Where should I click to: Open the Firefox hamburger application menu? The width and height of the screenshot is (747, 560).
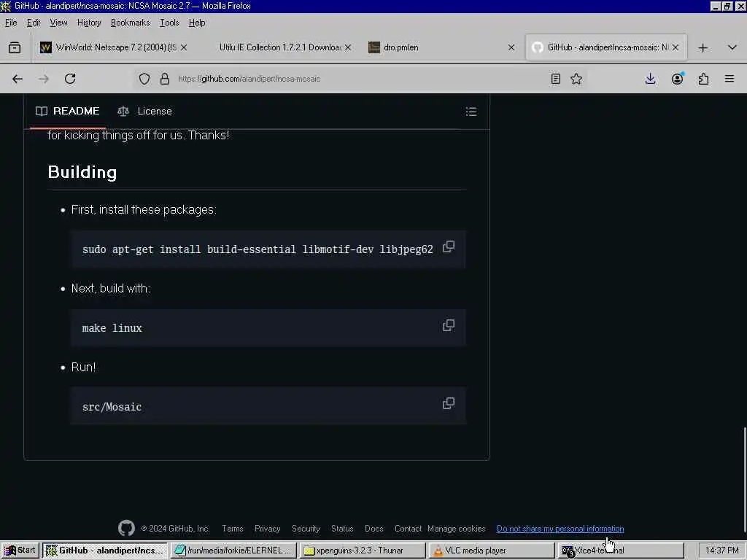(x=729, y=79)
